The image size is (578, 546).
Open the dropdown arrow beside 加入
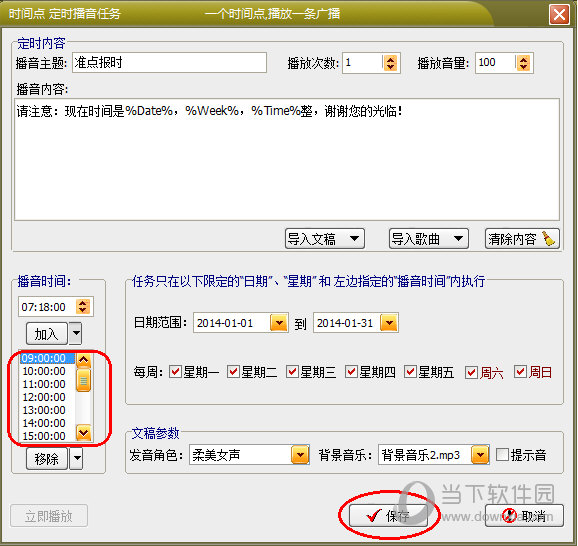(76, 333)
